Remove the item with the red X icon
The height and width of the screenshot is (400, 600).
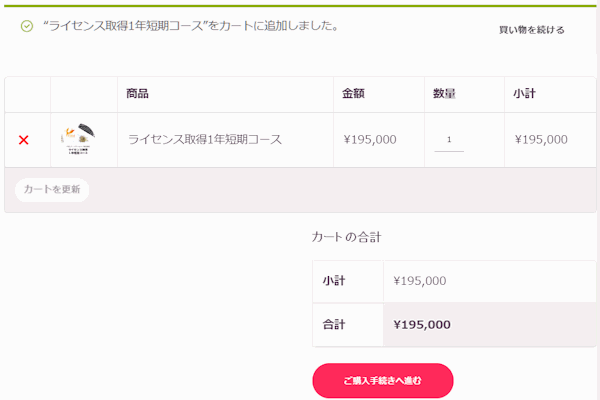(x=24, y=140)
